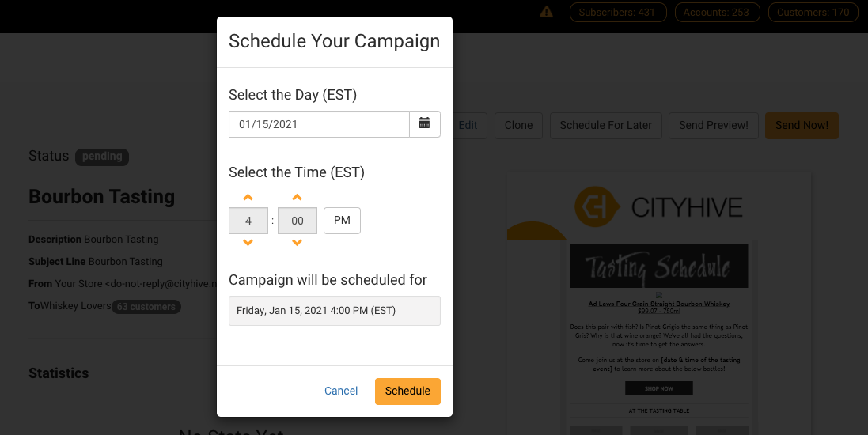The image size is (868, 435).
Task: Click the Send Preview! button
Action: [713, 125]
